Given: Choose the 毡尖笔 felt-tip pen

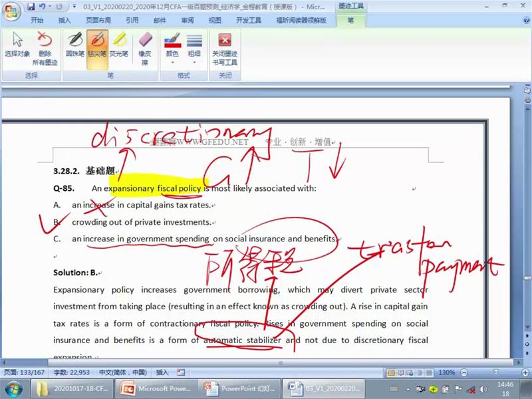Looking at the screenshot, I should (97, 48).
